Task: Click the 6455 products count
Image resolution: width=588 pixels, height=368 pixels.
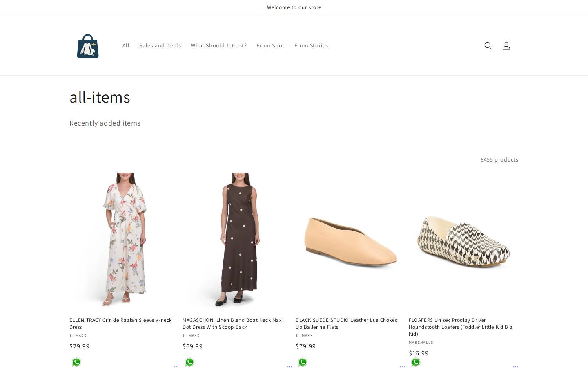Action: (x=499, y=160)
